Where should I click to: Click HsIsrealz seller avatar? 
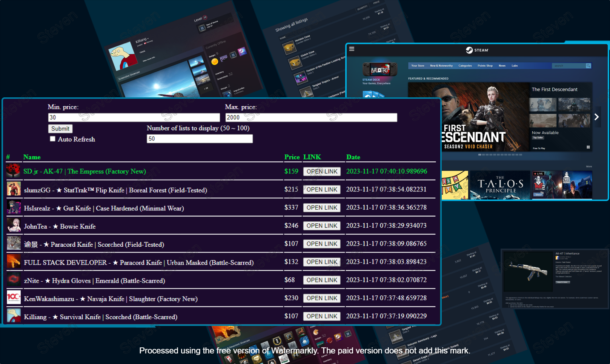[x=14, y=207]
